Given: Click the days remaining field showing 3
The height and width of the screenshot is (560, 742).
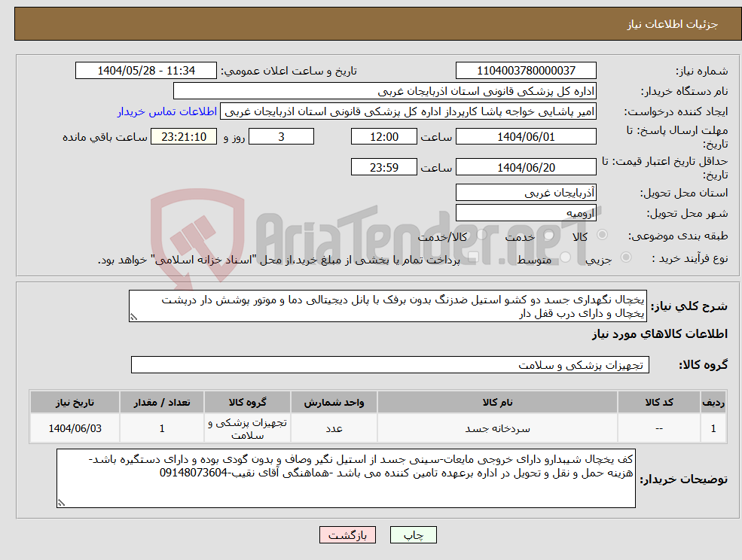Looking at the screenshot, I should tap(281, 137).
